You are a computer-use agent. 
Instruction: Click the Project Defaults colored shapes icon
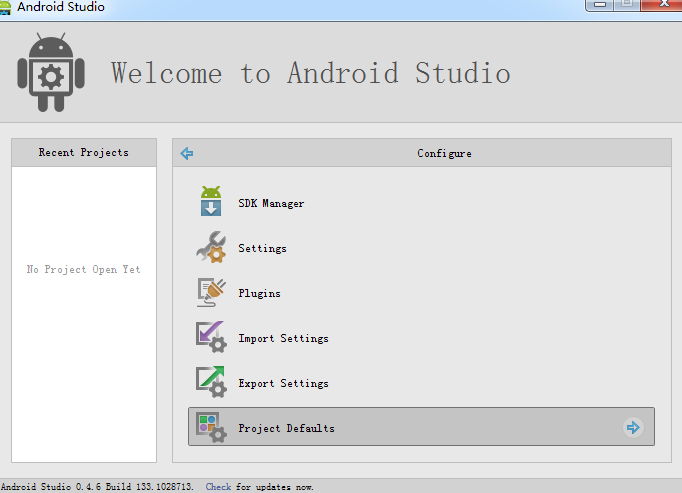pos(211,427)
